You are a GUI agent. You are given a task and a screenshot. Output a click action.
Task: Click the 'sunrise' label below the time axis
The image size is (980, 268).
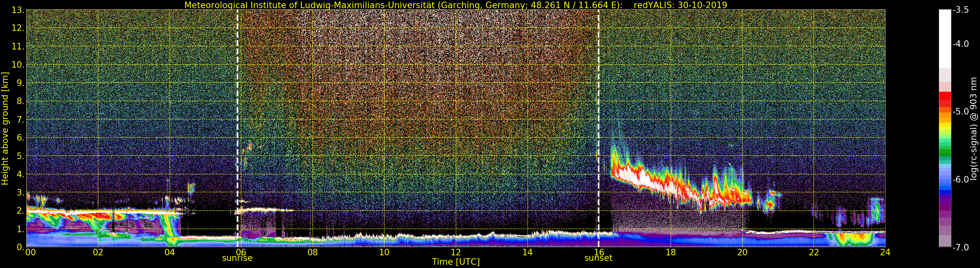coord(237,258)
